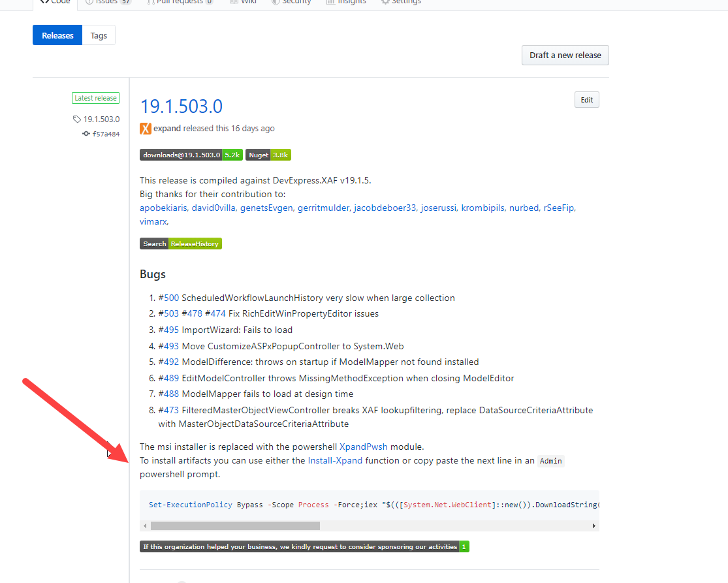Open the Insights graph icon
Screen dimensions: 728x583
pos(329,3)
